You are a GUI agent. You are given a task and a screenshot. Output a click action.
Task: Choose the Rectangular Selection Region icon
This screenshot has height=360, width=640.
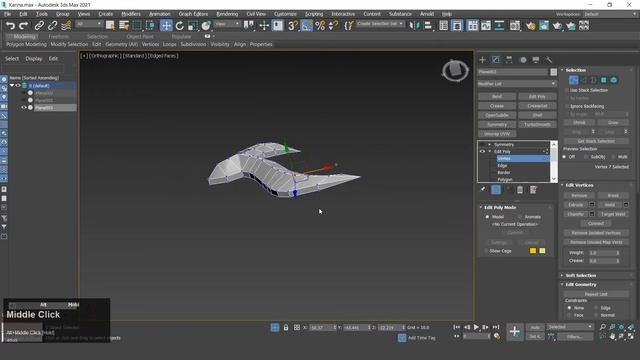pos(137,26)
